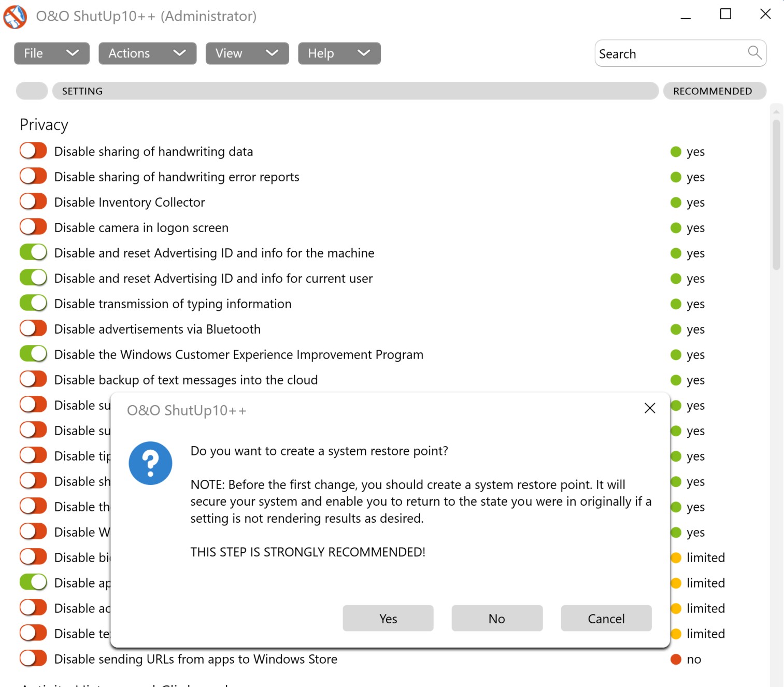Minimize the ShutUp10++ window
Viewport: 784px width, 687px height.
coord(686,16)
